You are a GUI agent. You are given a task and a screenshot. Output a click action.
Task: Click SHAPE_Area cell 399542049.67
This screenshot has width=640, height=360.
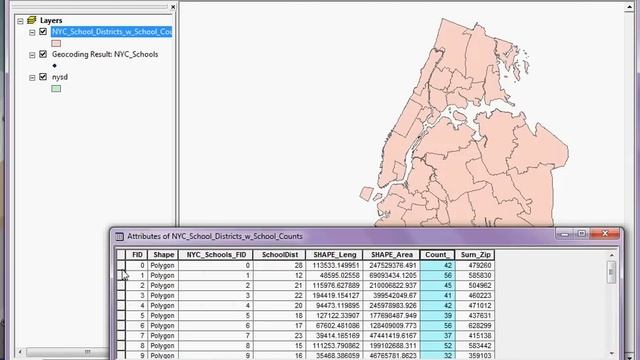(x=391, y=296)
